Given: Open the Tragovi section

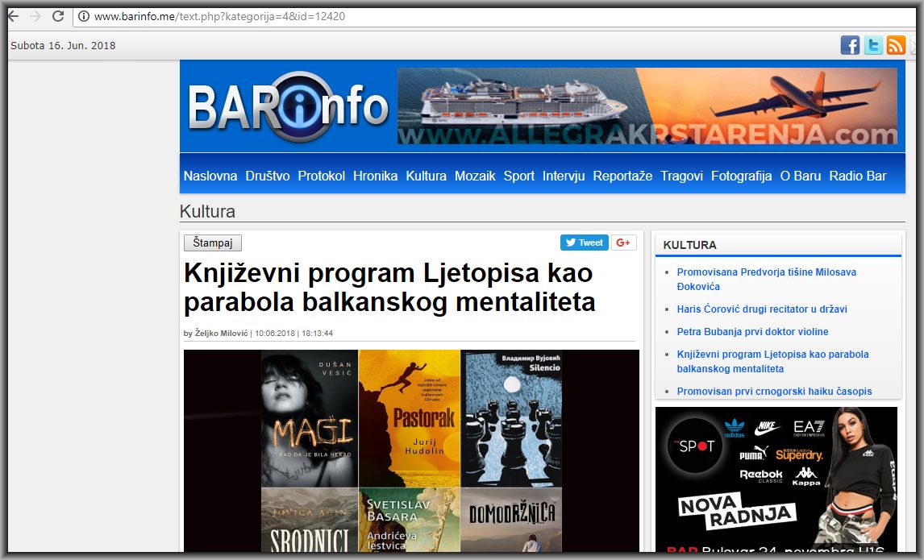Looking at the screenshot, I should [681, 176].
